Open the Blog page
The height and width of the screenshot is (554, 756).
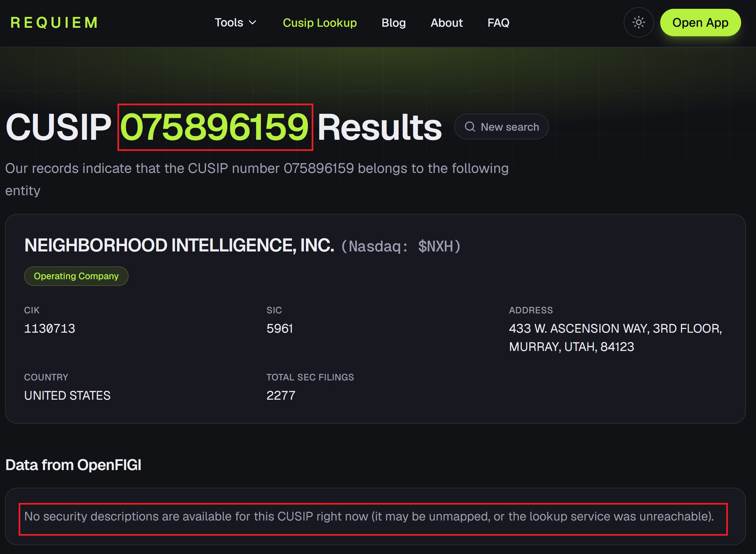[x=394, y=23]
